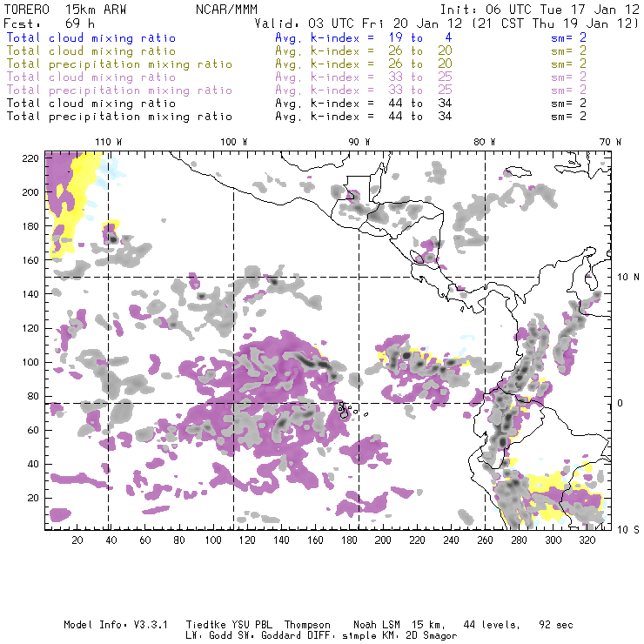Click the 'TORERO 15km ARW' title text

click(x=64, y=9)
